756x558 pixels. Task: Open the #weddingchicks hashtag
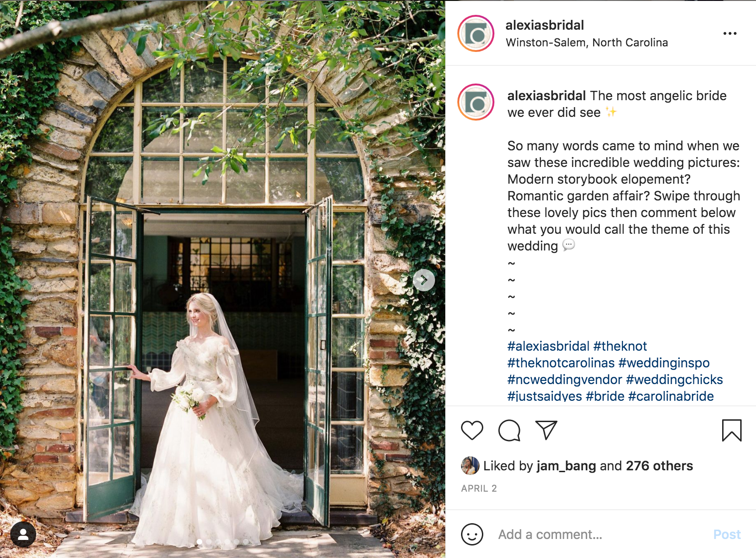coord(674,379)
